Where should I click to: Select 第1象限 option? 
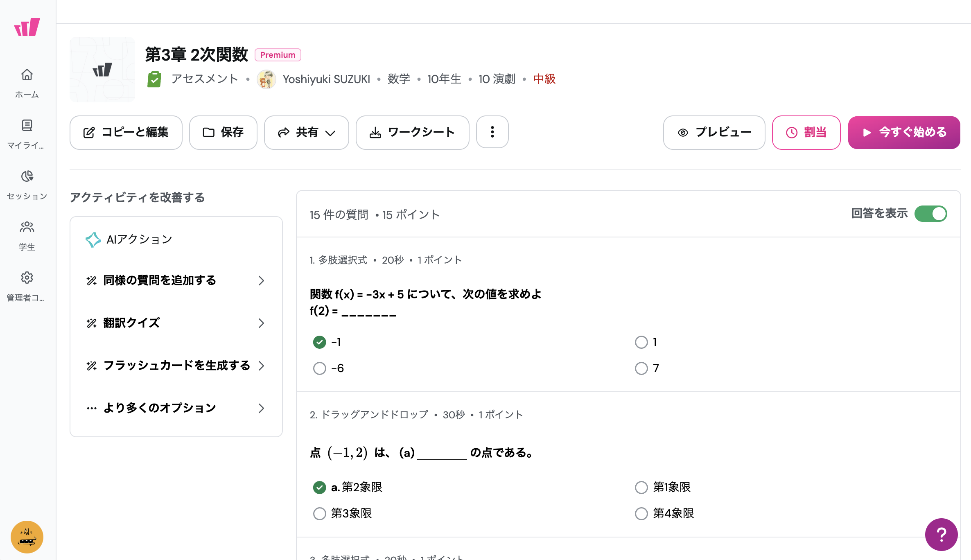(x=641, y=487)
